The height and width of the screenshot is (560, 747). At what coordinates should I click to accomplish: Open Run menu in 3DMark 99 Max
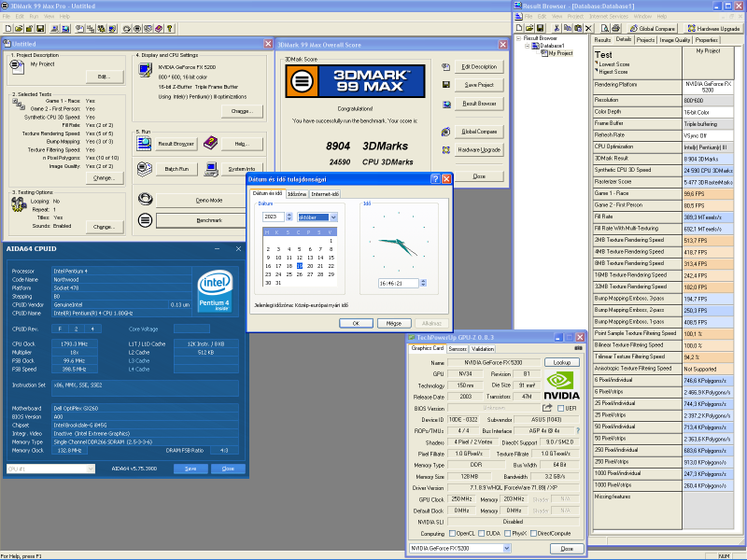(34, 16)
